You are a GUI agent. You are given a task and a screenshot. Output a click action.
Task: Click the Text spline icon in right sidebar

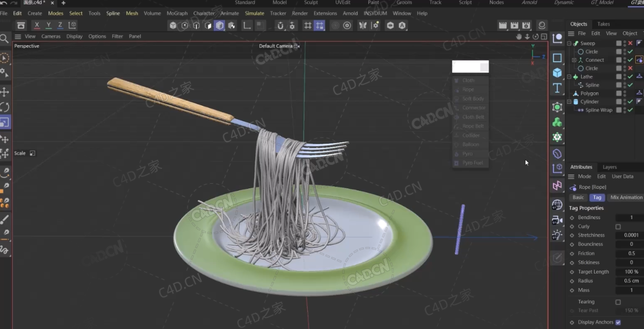point(557,87)
